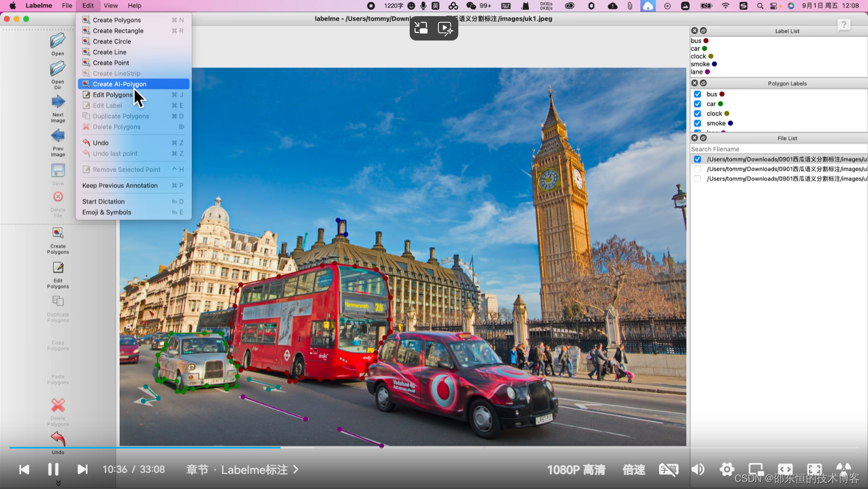This screenshot has height=489, width=868.
Task: Choose Create AI-Polygon from the Edit menu
Action: [x=133, y=84]
